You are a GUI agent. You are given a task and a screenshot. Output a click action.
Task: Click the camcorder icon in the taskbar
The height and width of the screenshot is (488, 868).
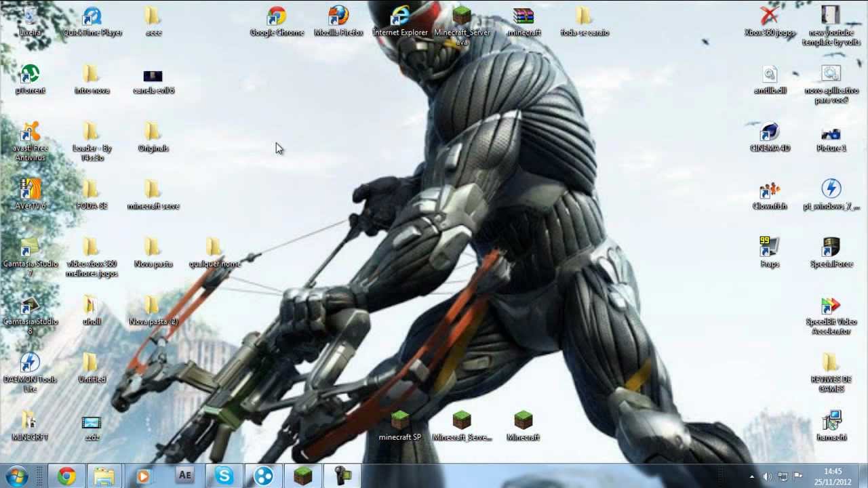tap(342, 476)
